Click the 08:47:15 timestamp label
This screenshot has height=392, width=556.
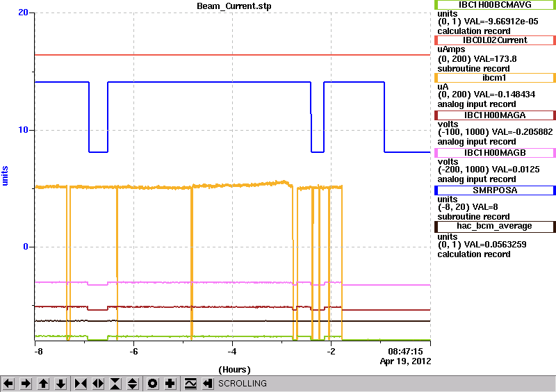405,352
